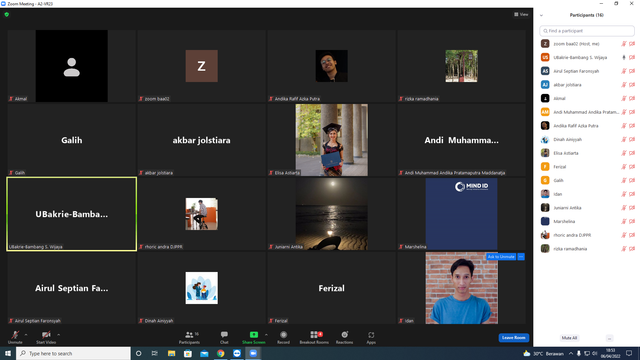The height and width of the screenshot is (360, 640).
Task: Open the notification center icon in the taskbar
Action: [629, 353]
